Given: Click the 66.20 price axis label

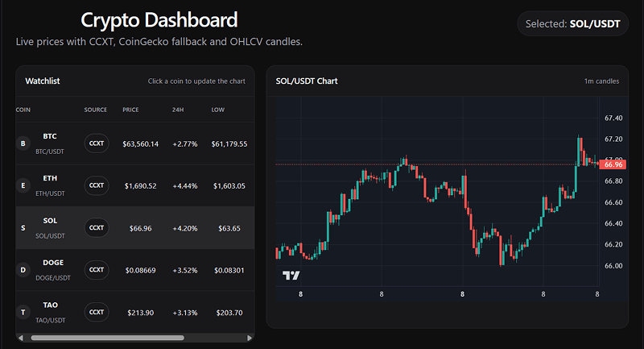Looking at the screenshot, I should point(613,244).
